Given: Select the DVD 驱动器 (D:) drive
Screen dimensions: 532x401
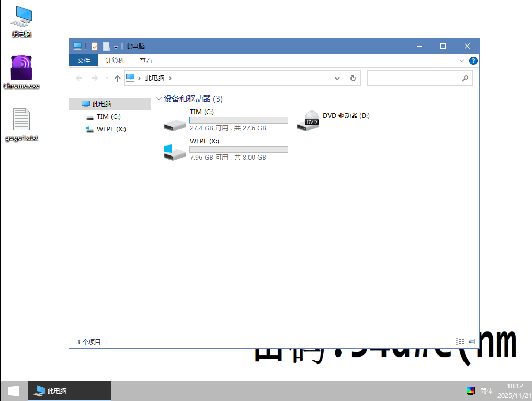Looking at the screenshot, I should click(x=335, y=120).
